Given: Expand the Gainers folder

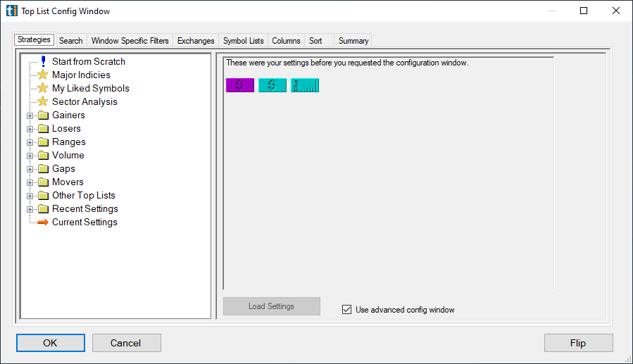Looking at the screenshot, I should pos(30,115).
